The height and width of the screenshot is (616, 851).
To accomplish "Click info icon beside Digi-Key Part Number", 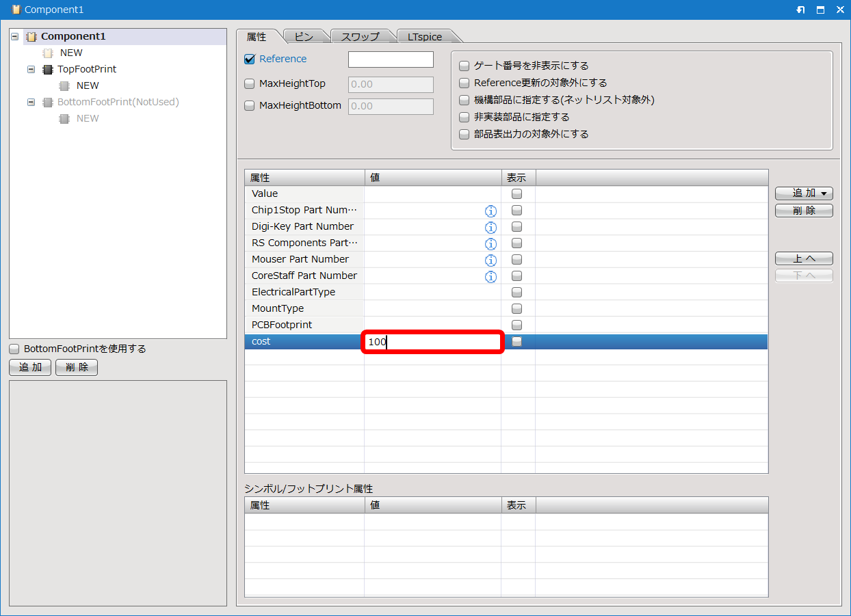I will [490, 227].
